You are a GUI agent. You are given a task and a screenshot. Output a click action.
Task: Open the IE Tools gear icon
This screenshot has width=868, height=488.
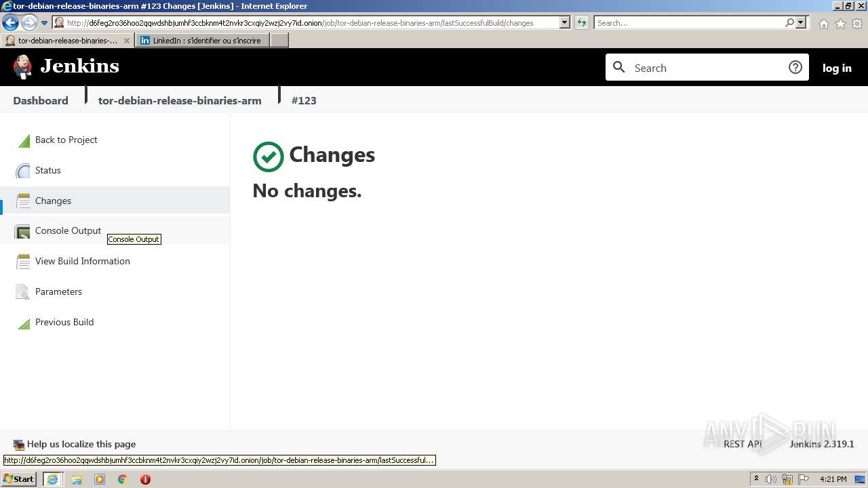(x=857, y=24)
